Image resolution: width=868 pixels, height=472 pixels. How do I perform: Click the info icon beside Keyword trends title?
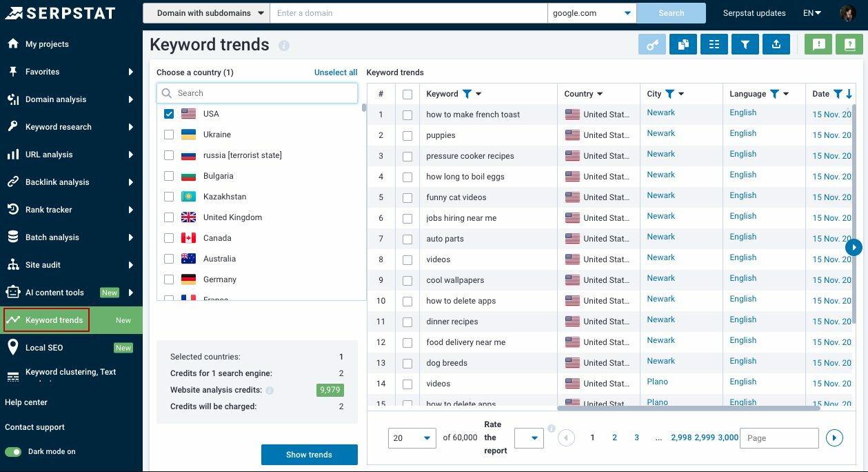[284, 46]
